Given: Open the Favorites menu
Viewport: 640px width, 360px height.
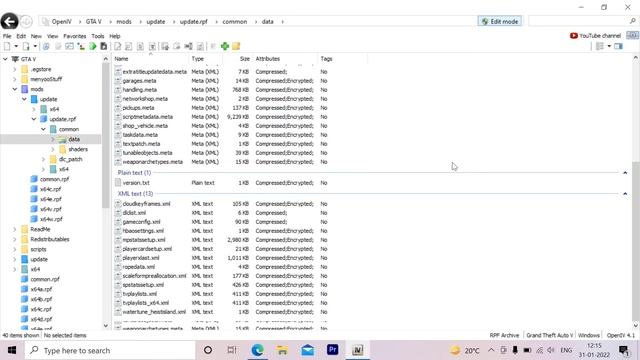Looking at the screenshot, I should (x=75, y=36).
